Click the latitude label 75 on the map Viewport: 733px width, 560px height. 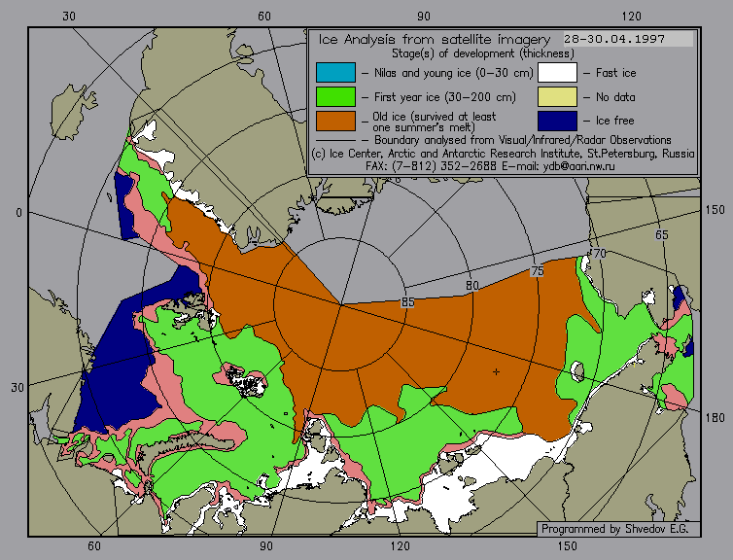click(538, 270)
